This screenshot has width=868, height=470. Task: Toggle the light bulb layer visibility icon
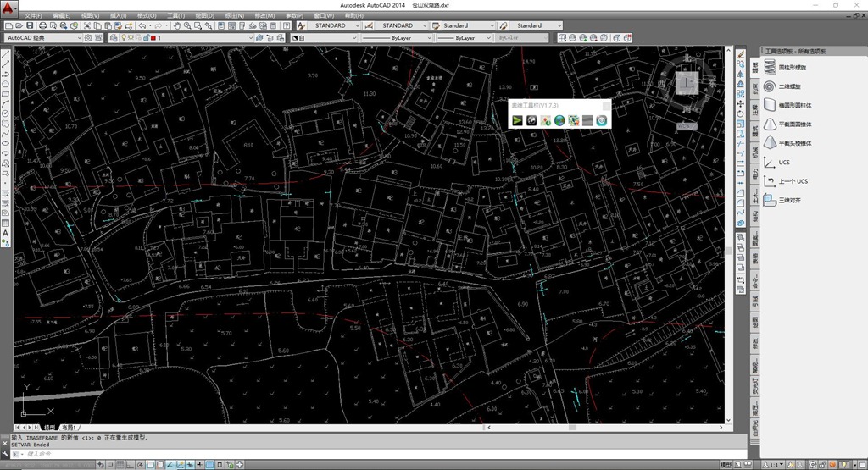[124, 38]
